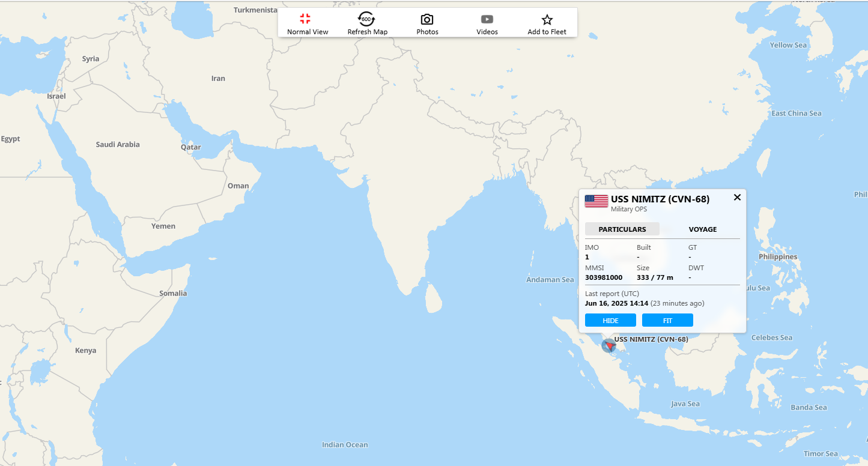
Task: Click the Egypt map label
Action: [10, 139]
